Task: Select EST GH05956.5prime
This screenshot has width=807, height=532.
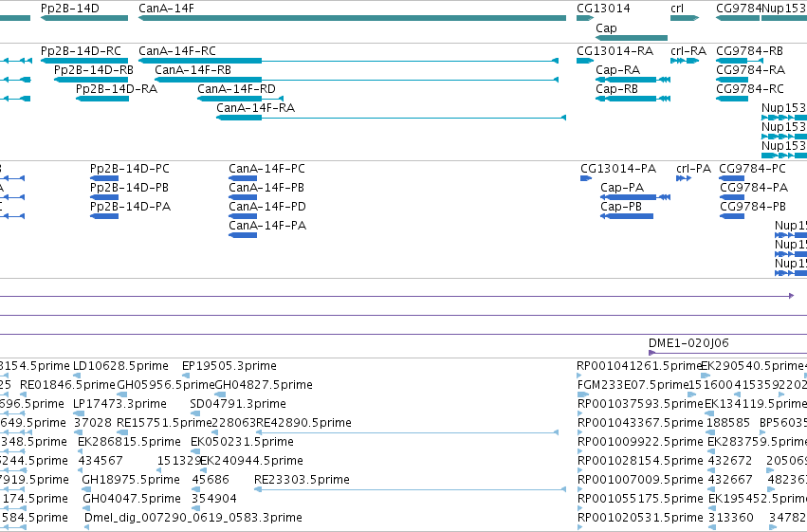Action: coord(122,394)
